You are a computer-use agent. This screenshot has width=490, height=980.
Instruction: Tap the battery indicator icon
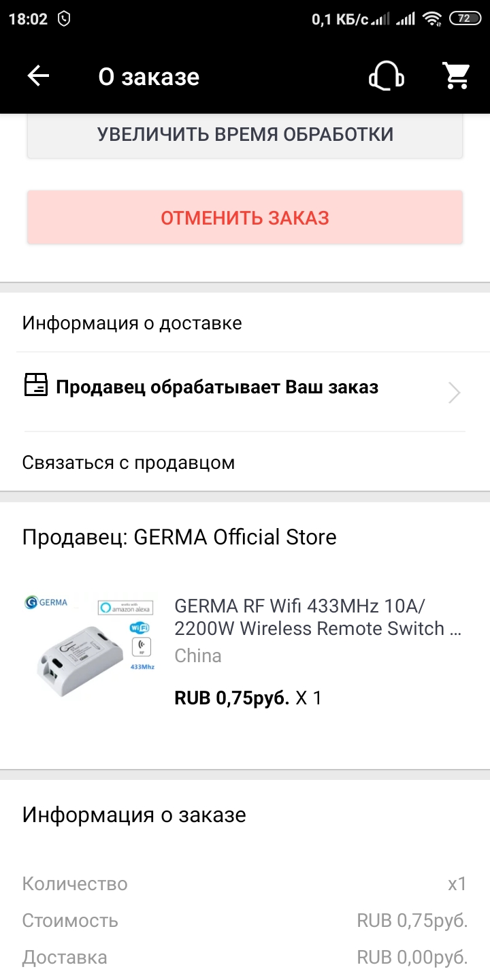[464, 19]
